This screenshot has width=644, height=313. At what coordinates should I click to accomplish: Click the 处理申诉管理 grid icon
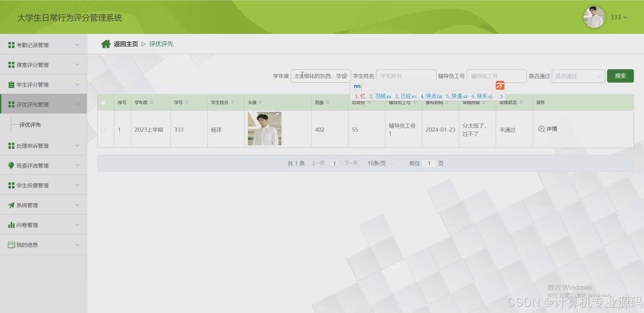pos(11,146)
